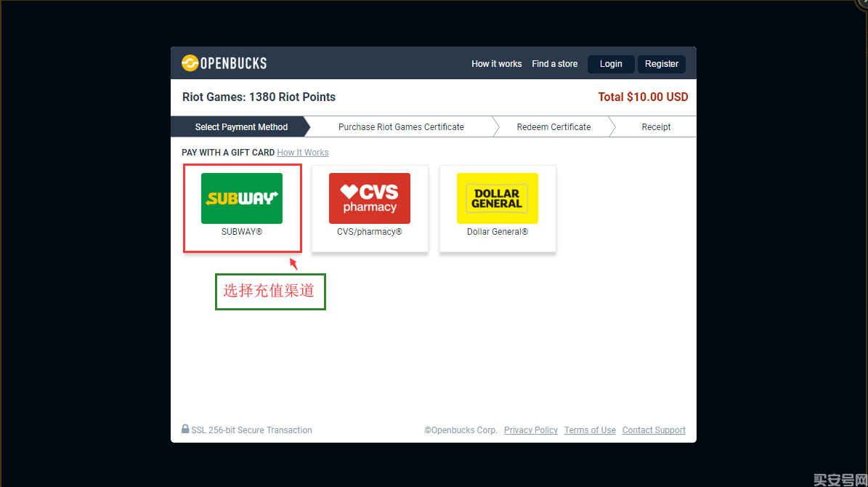Select the "Select Payment Method" step tab

pos(241,127)
